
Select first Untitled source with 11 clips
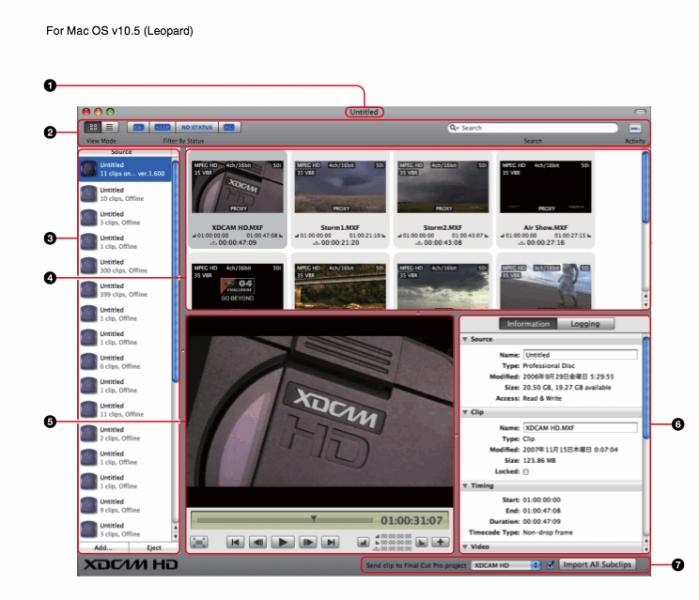pyautogui.click(x=125, y=169)
